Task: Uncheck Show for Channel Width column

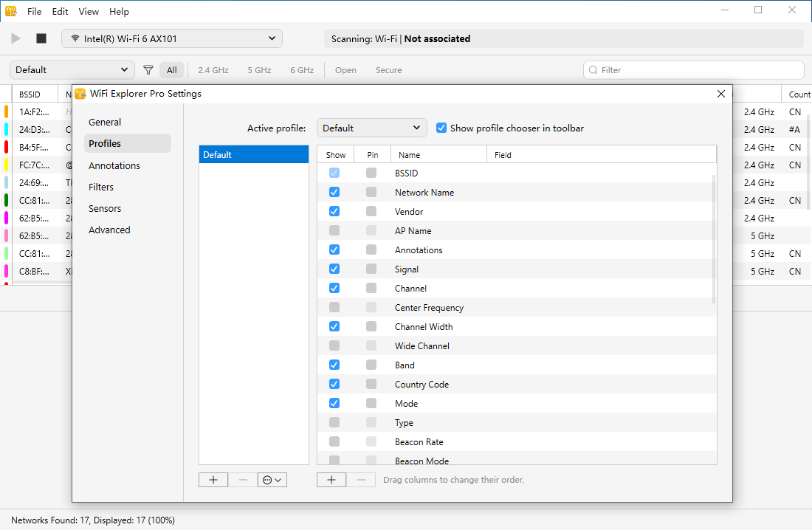Action: pos(334,326)
